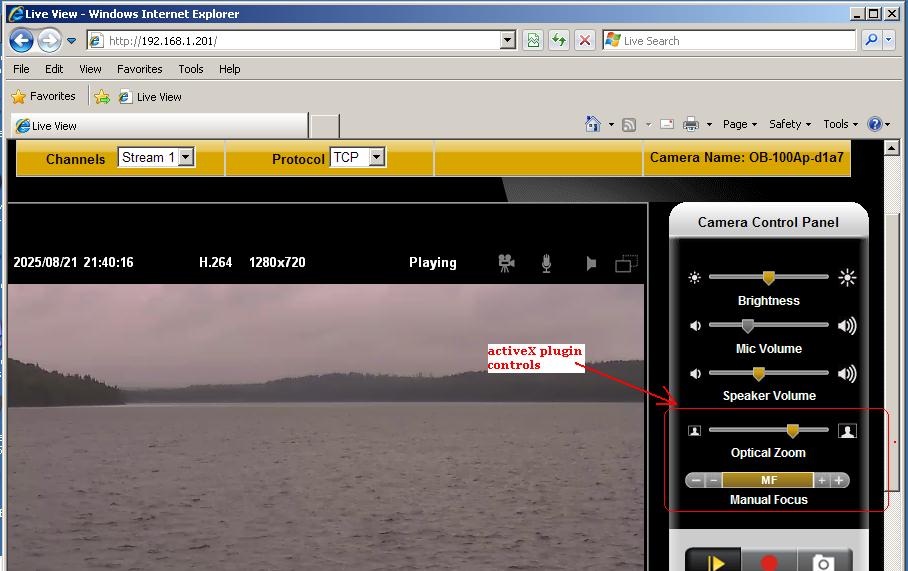Click the Brightness slider handle
908x571 pixels.
click(768, 278)
